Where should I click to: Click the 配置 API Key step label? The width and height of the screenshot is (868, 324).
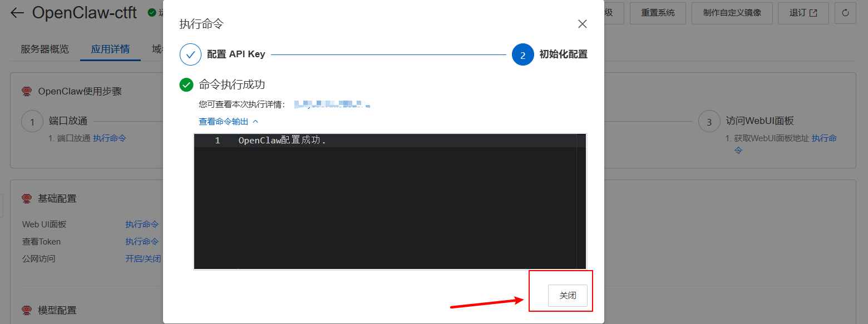(236, 54)
